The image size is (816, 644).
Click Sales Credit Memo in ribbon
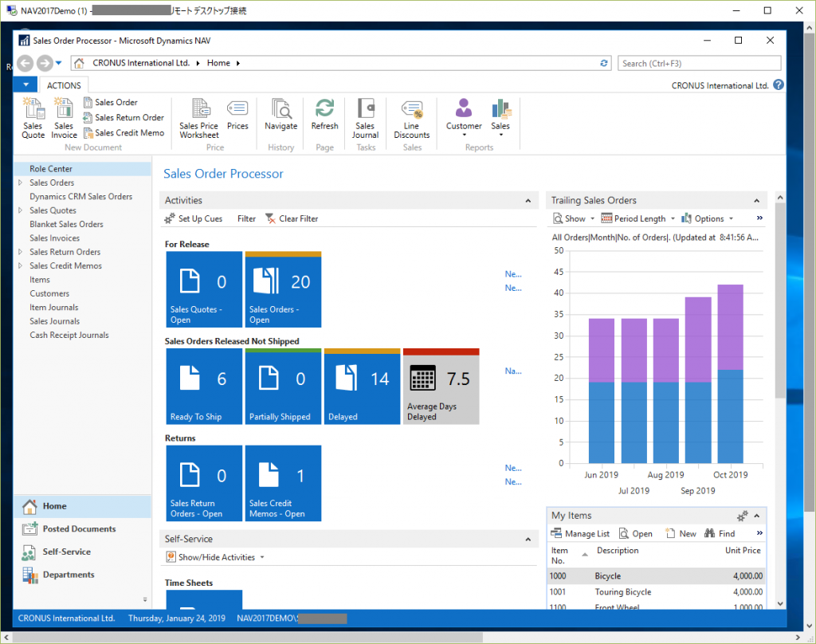pos(124,133)
